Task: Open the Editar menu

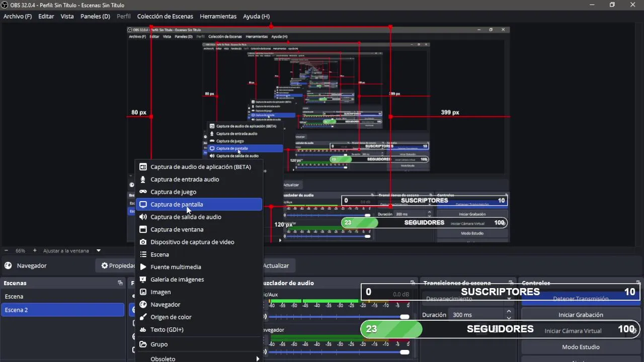Action: [x=46, y=16]
